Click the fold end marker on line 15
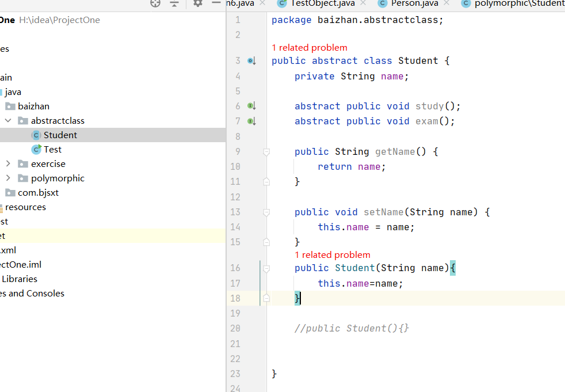Image resolution: width=565 pixels, height=392 pixels. coord(266,242)
